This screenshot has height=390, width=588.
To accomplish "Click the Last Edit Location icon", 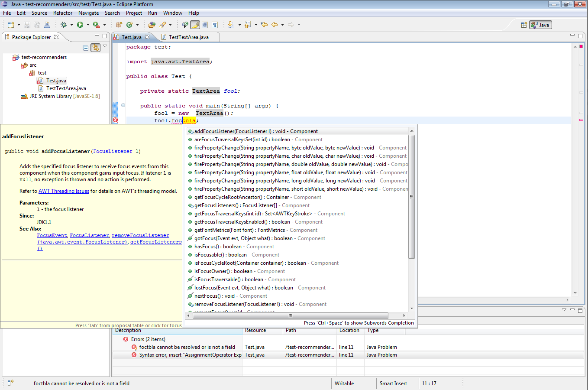I will [x=264, y=25].
